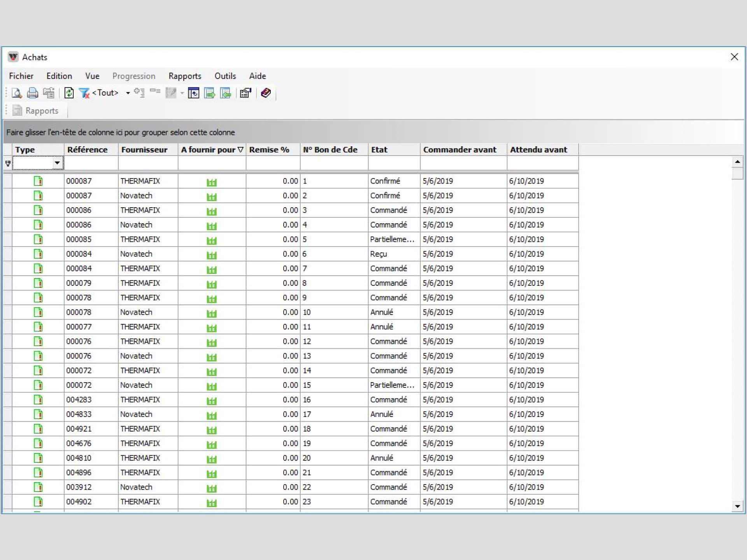Click the printer icon in toolbar
The image size is (747, 560).
pos(33,93)
